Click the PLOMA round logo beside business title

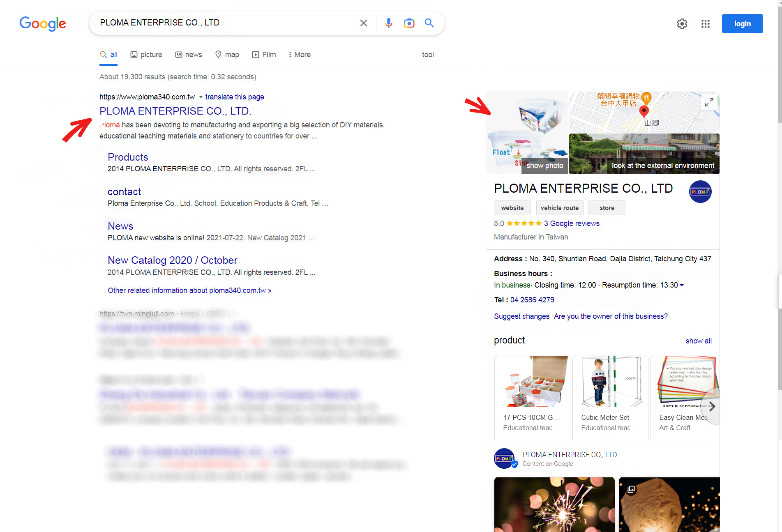pyautogui.click(x=700, y=192)
